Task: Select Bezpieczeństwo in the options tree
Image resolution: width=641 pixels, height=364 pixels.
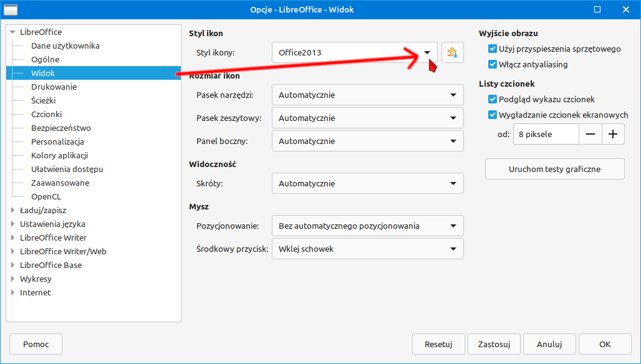Action: [x=61, y=128]
